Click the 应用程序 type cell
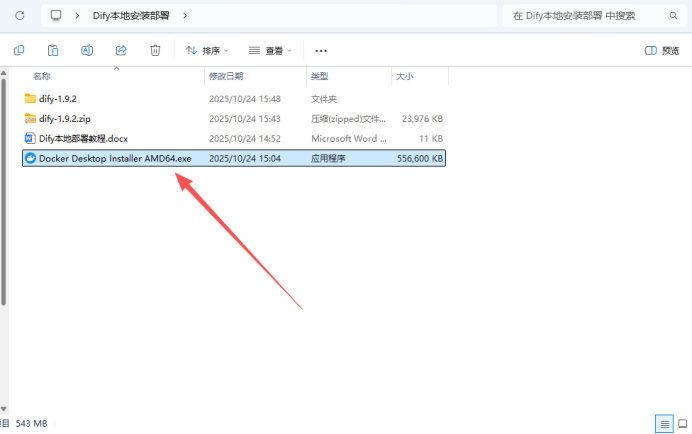 pyautogui.click(x=328, y=159)
